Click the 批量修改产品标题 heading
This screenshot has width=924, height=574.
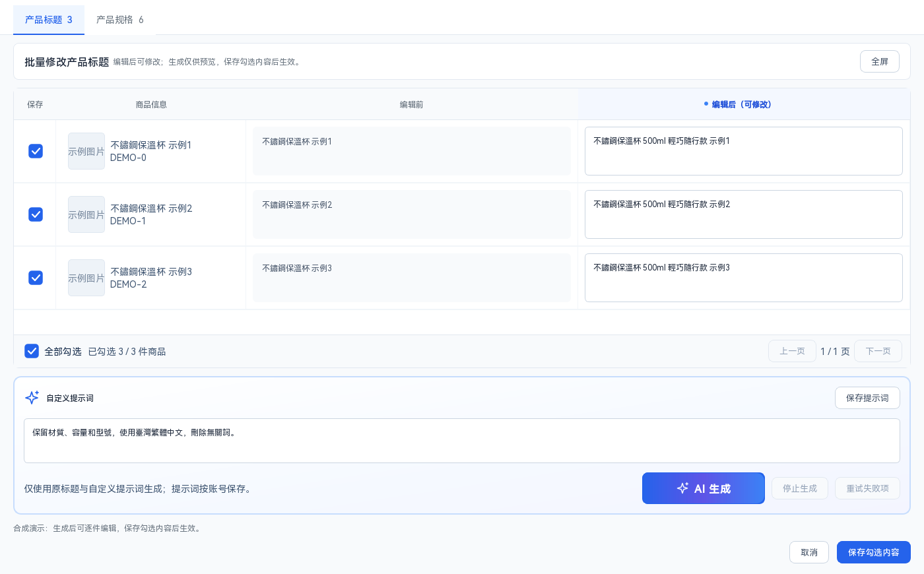click(67, 62)
